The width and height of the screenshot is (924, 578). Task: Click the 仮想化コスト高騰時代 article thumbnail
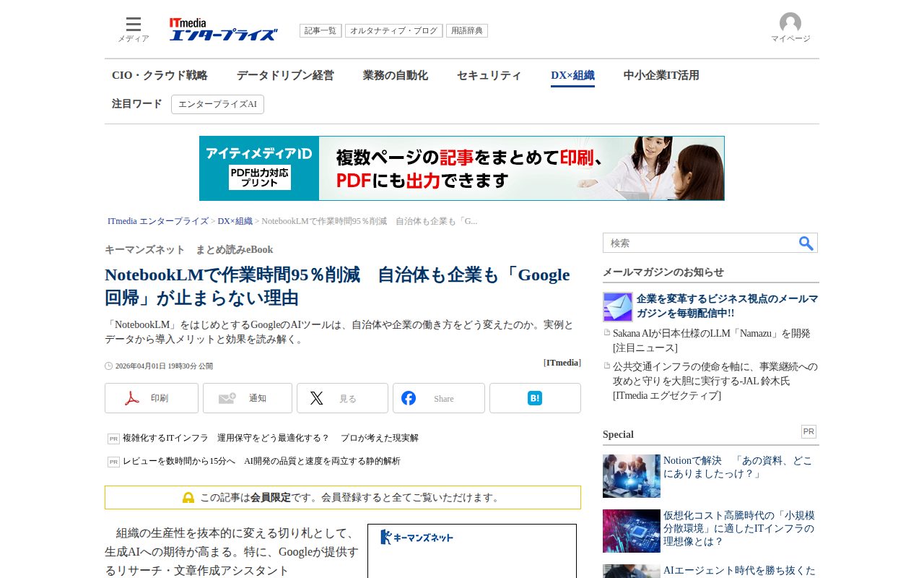click(632, 531)
